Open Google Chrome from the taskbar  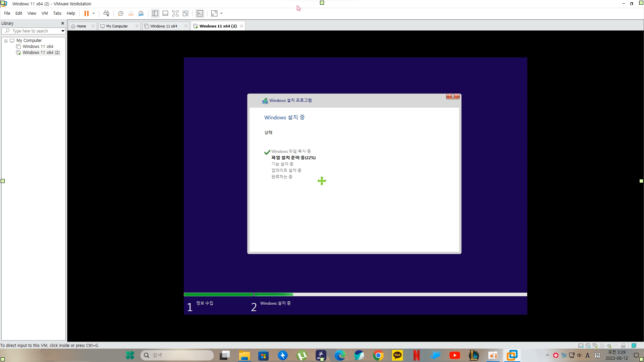pos(378,355)
